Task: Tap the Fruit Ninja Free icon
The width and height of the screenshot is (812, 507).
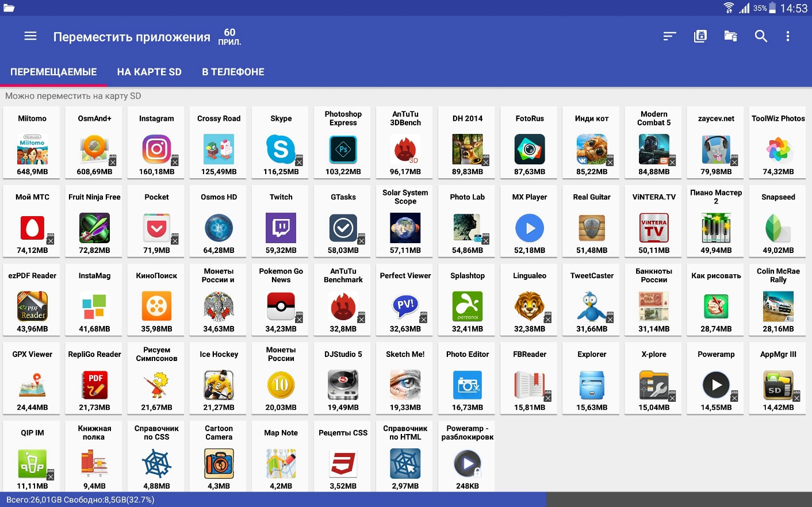Action: 94,228
